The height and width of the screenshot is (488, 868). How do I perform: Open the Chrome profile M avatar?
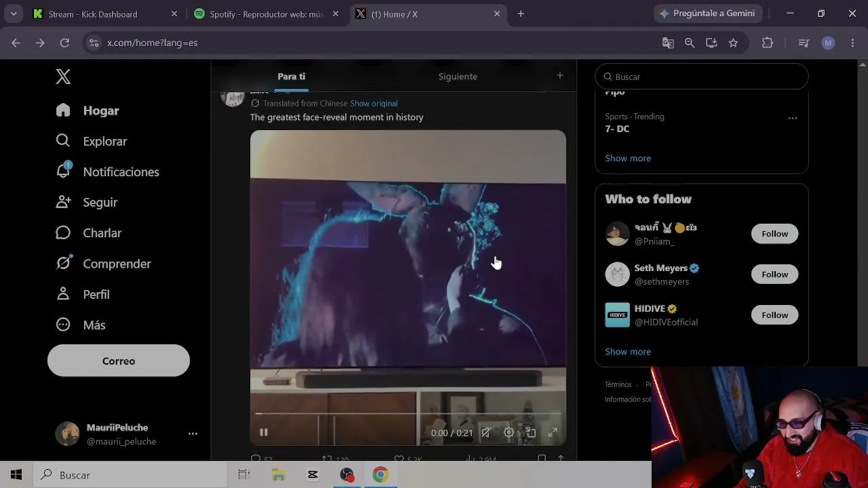click(x=828, y=43)
